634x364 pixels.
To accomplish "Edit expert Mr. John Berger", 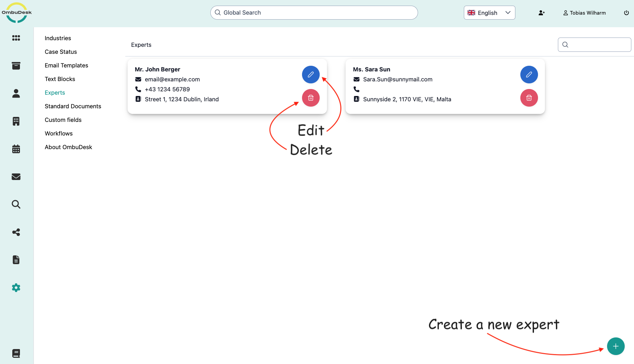I will 311,75.
